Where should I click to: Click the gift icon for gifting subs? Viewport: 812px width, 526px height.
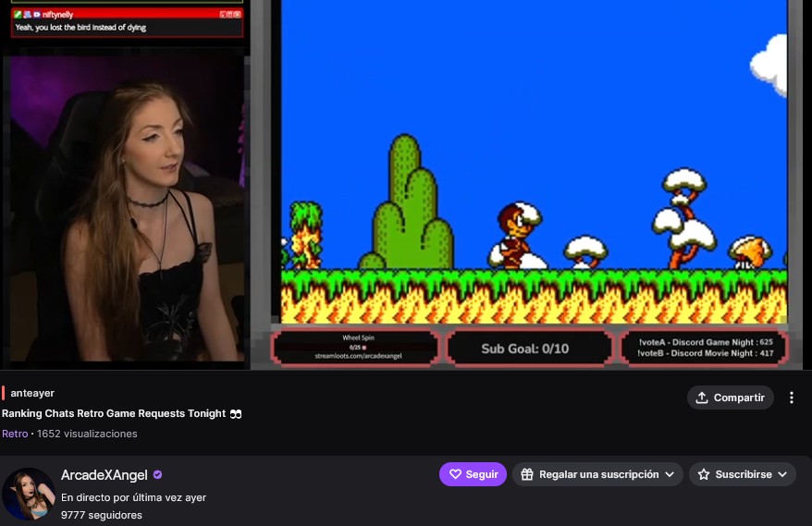[526, 474]
